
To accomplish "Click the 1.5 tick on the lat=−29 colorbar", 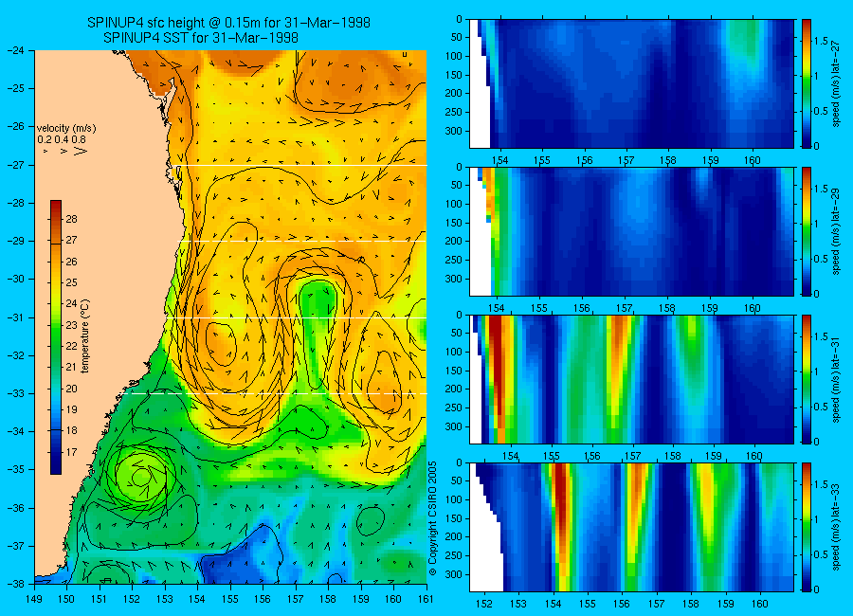I will point(821,189).
